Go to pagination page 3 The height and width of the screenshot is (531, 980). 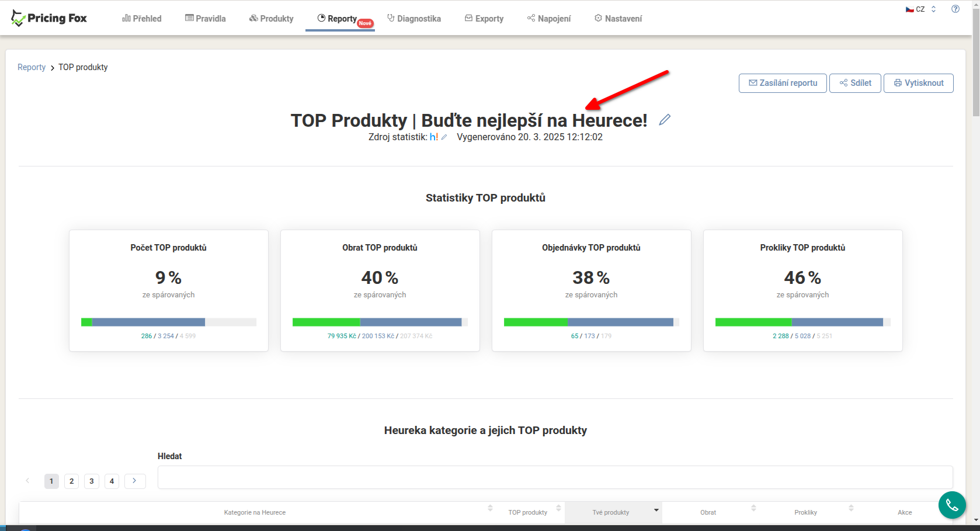[x=91, y=481]
